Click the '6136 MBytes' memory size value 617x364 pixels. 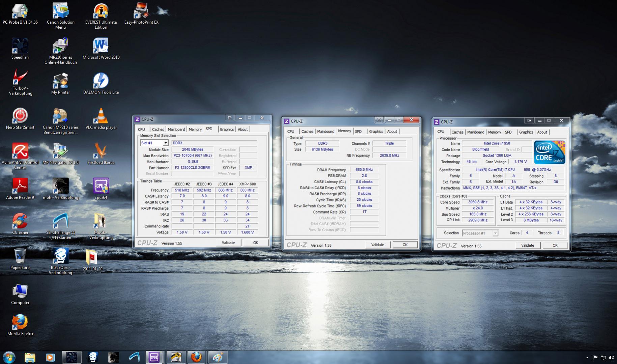[322, 149]
